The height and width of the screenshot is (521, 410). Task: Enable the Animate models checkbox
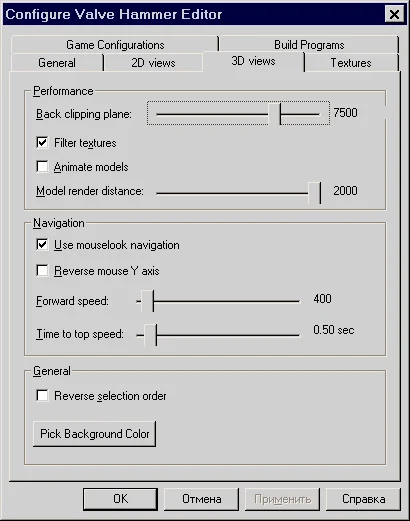42,167
